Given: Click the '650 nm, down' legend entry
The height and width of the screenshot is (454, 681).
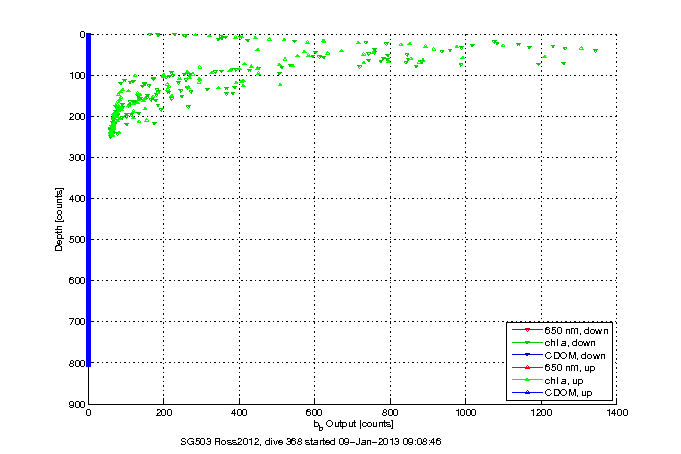Looking at the screenshot, I should [560, 331].
